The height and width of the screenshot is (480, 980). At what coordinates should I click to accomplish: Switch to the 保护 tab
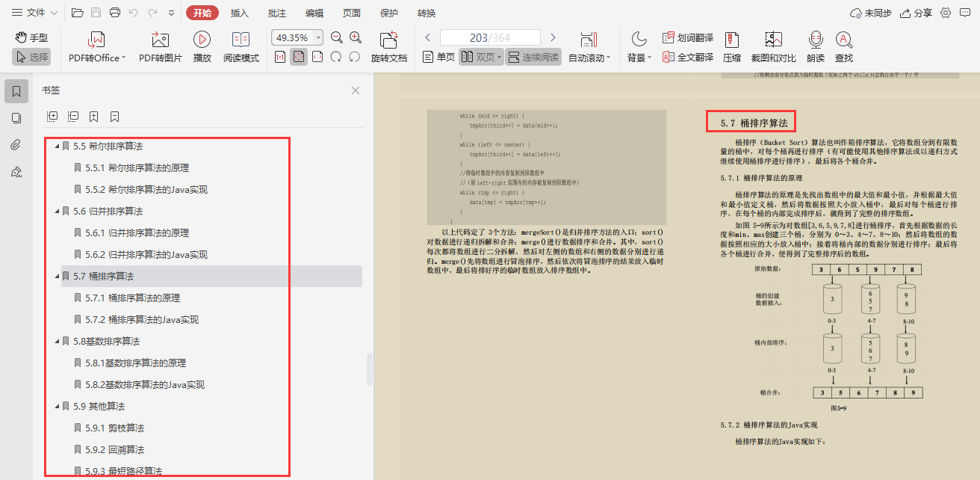click(389, 13)
